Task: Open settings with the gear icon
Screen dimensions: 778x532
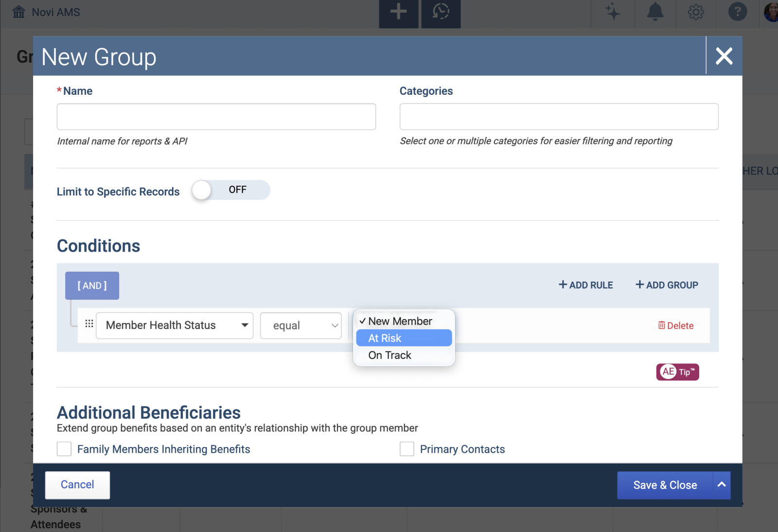Action: tap(695, 12)
